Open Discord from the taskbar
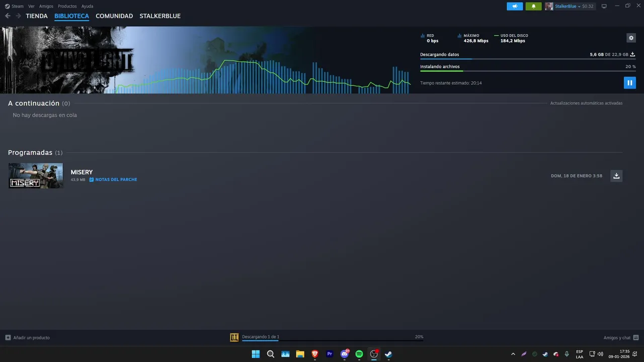This screenshot has width=644, height=362. click(345, 354)
